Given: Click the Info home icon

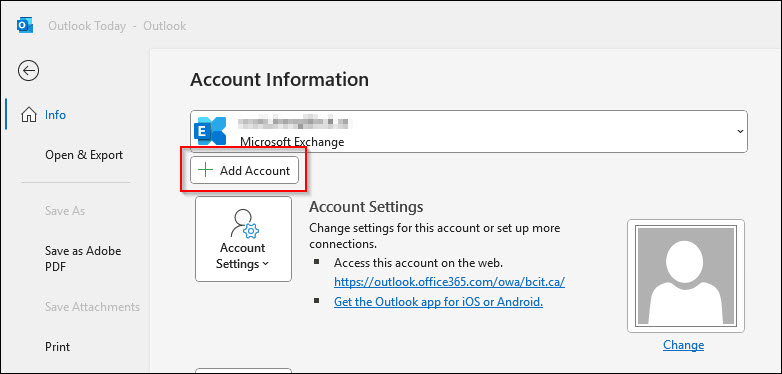Looking at the screenshot, I should (29, 115).
